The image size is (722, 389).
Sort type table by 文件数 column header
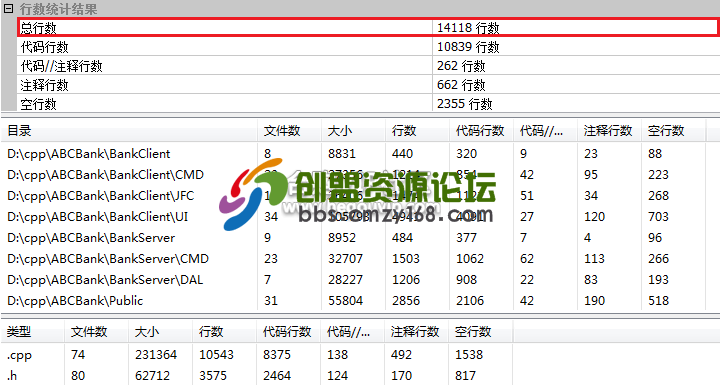[96, 332]
